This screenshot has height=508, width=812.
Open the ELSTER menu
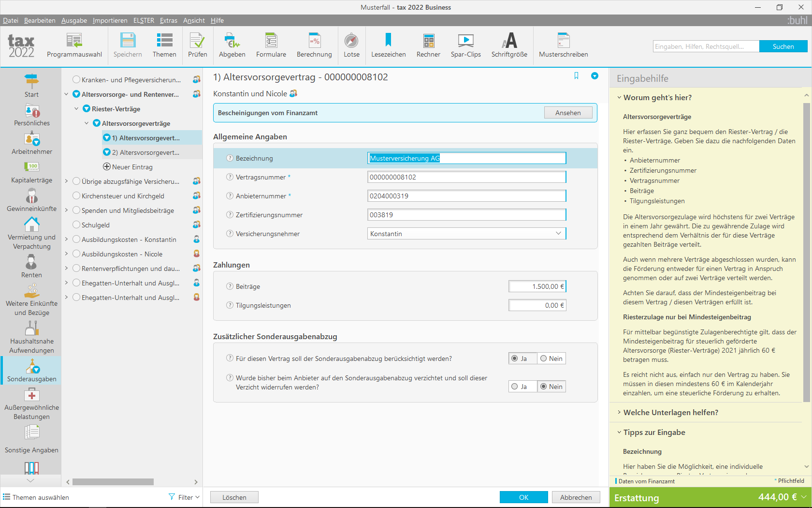(144, 20)
